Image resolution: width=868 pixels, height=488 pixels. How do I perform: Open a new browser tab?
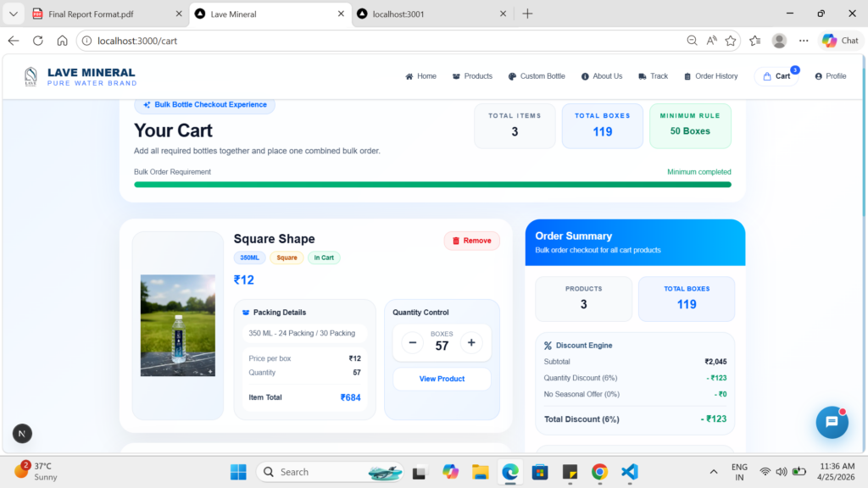click(527, 14)
